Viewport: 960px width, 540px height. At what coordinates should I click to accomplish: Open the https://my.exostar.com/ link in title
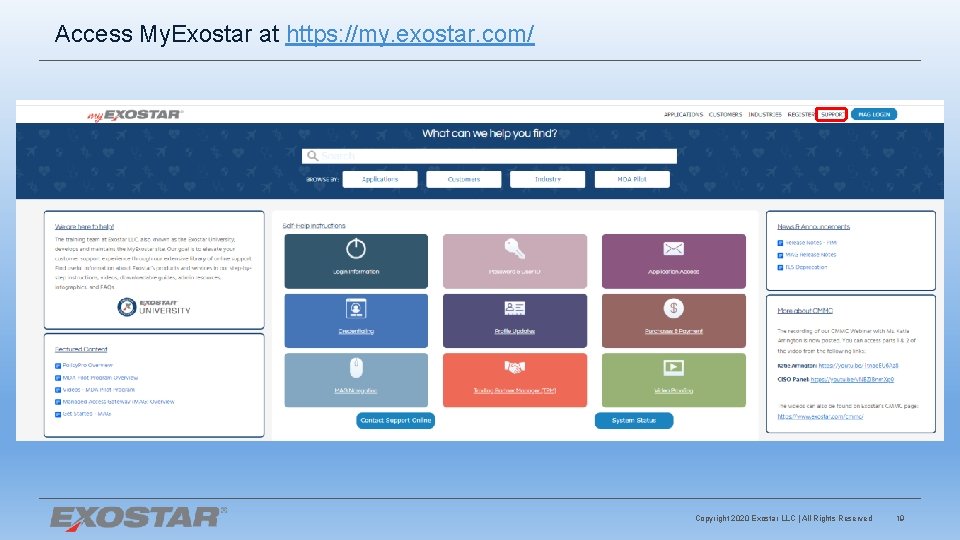(410, 34)
